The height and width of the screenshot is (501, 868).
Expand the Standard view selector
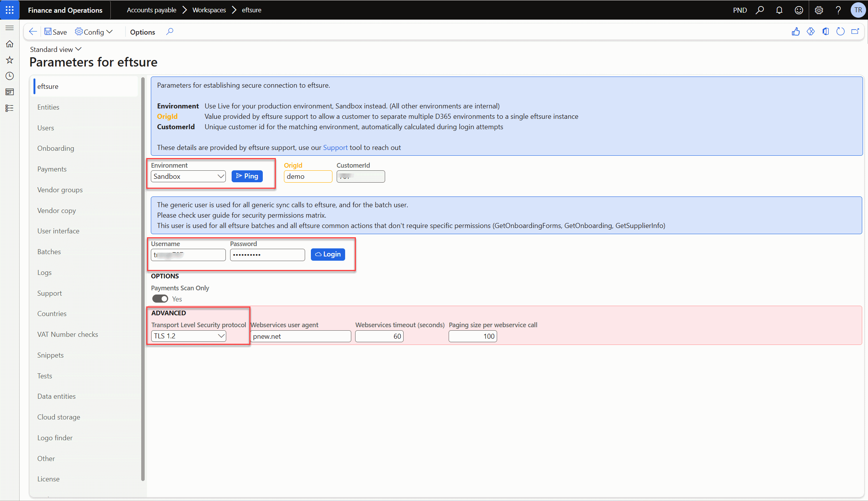tap(56, 50)
